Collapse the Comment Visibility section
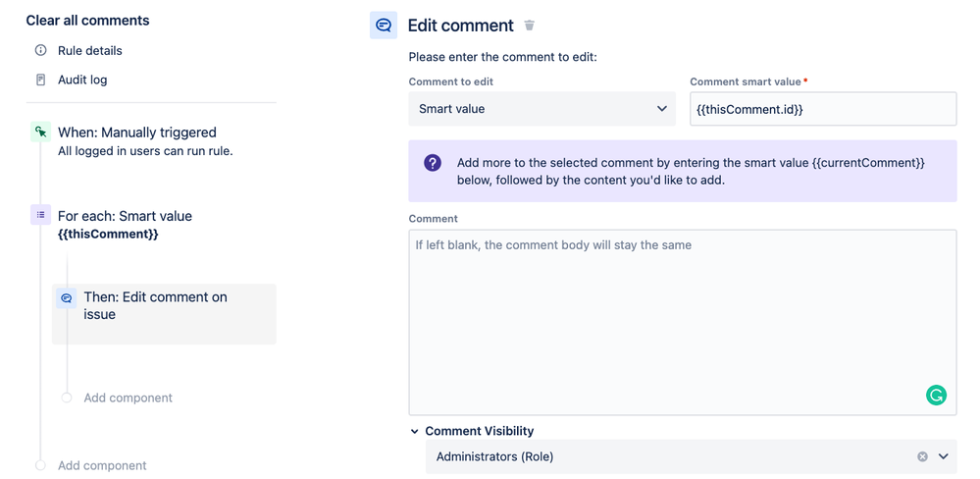 point(415,431)
